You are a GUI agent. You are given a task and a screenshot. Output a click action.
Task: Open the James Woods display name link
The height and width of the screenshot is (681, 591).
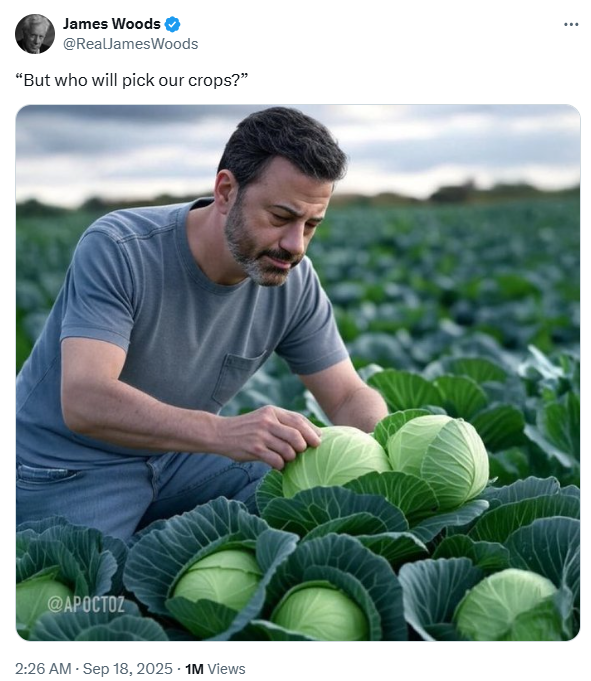coord(112,24)
